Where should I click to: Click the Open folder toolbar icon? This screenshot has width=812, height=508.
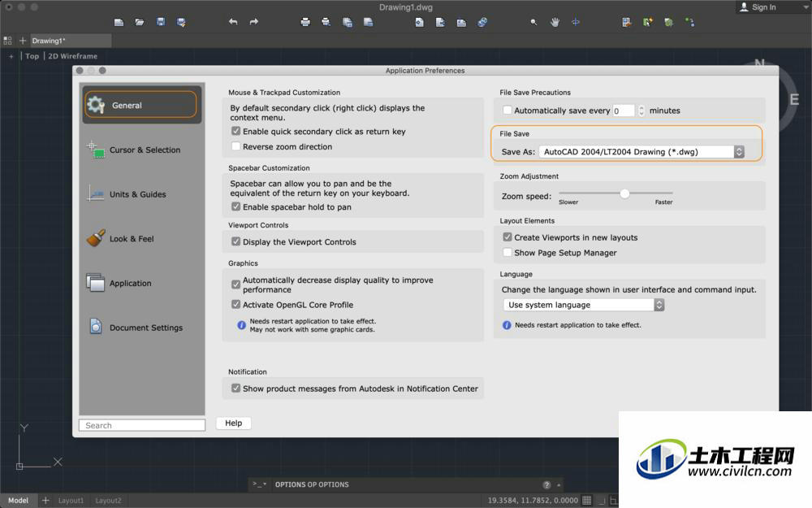(140, 22)
